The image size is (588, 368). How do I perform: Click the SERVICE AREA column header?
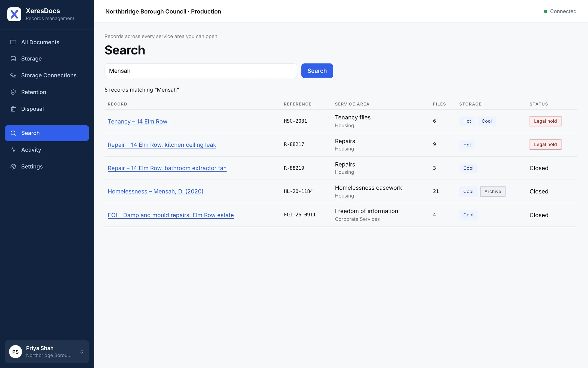coord(352,104)
